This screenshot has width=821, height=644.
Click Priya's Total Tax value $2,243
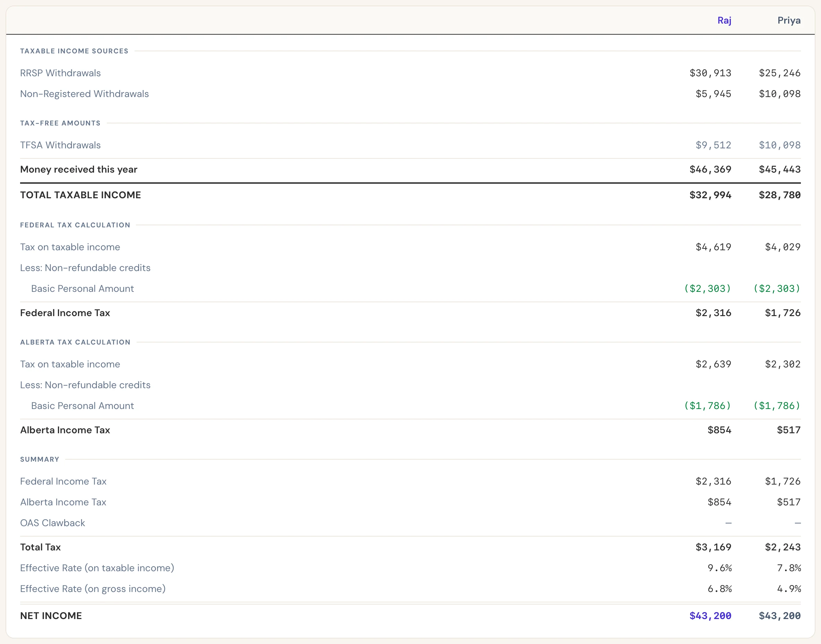coord(783,547)
